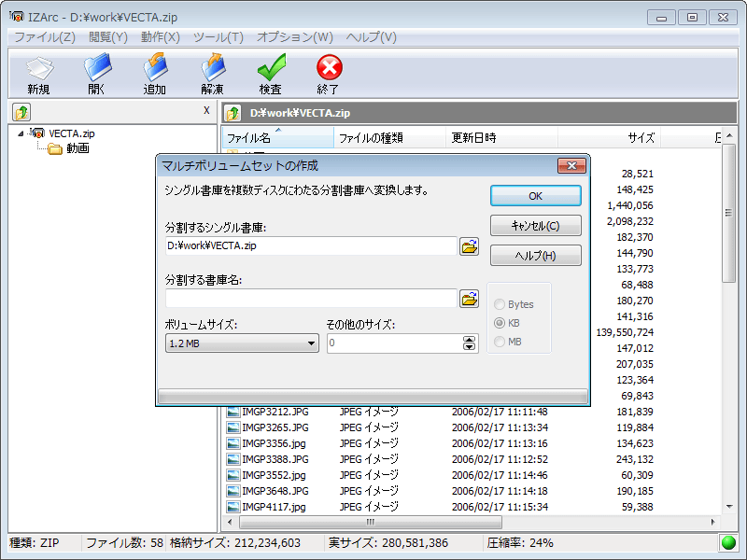
Task: Open the ファイル(Z) menu
Action: pyautogui.click(x=45, y=37)
